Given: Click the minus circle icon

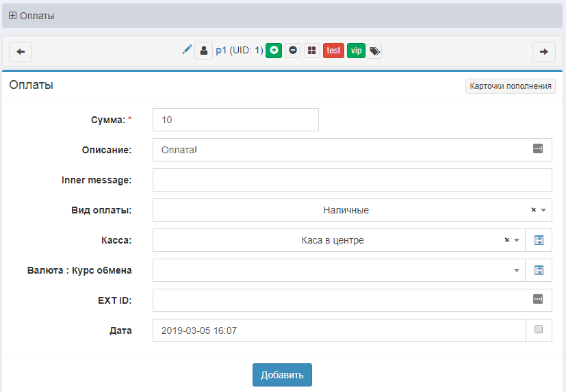Looking at the screenshot, I should [x=293, y=51].
